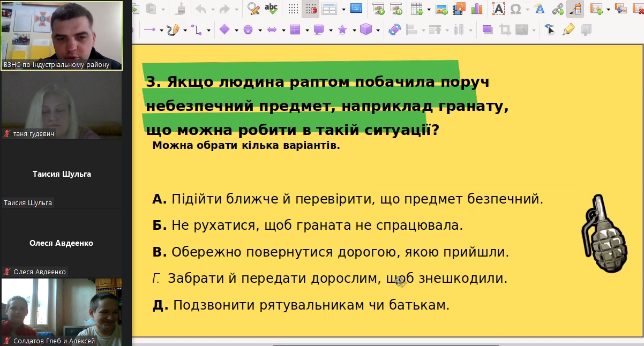Toggle the purple Shadow button

click(x=487, y=29)
